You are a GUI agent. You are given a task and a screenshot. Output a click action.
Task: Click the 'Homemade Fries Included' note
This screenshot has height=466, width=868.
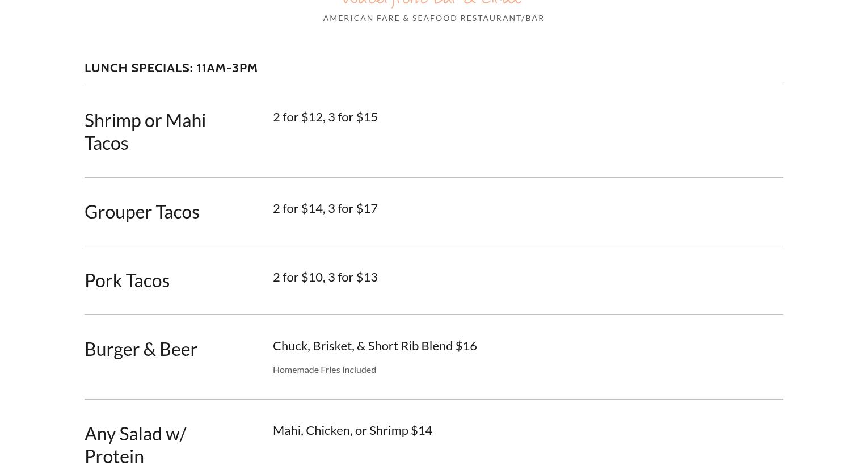[325, 370]
